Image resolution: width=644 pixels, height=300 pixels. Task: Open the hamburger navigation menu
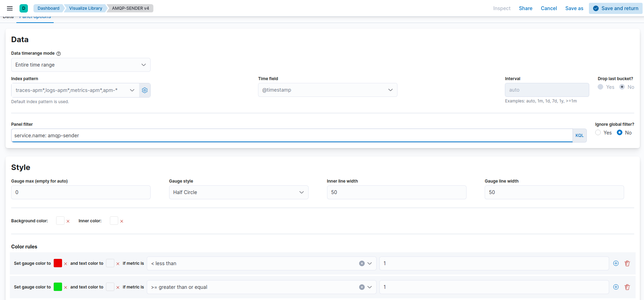pyautogui.click(x=10, y=8)
